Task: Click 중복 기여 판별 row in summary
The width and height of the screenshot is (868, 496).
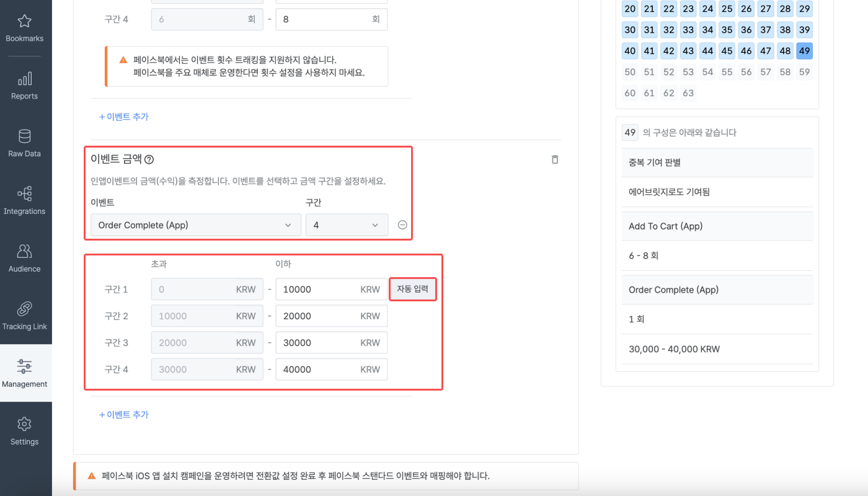Action: coord(717,162)
